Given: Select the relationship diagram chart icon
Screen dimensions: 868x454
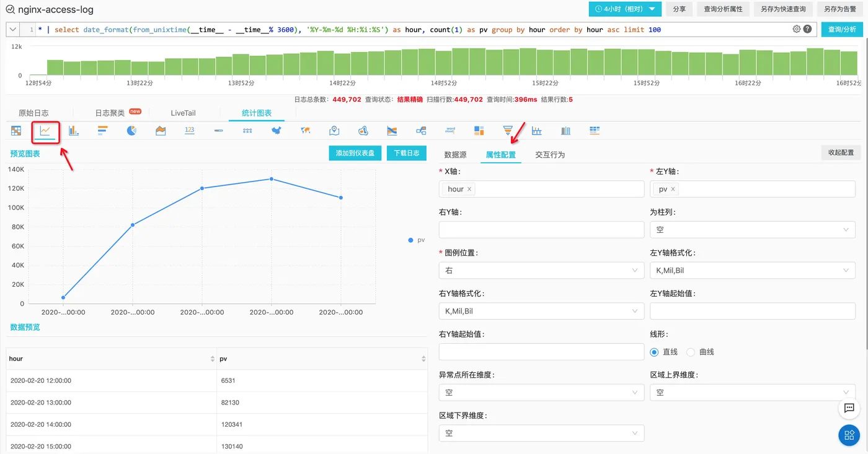Looking at the screenshot, I should point(421,131).
